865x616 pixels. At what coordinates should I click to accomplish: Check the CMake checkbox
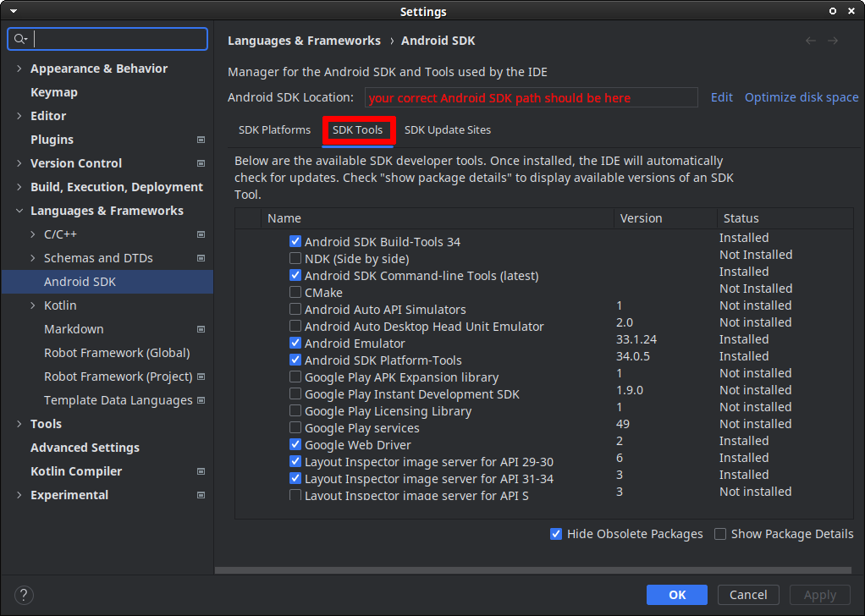coord(295,292)
